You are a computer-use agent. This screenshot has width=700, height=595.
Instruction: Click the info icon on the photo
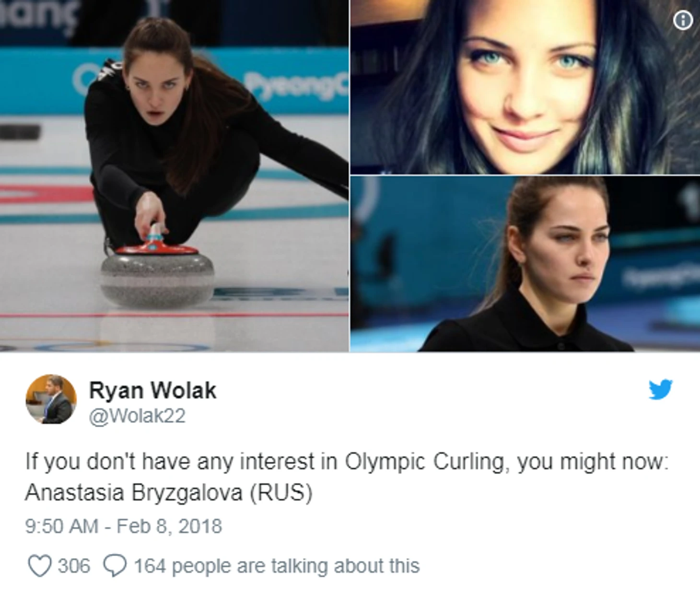[683, 21]
